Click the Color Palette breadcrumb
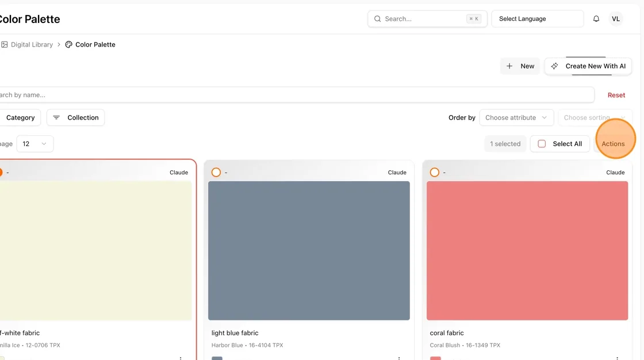Image resolution: width=644 pixels, height=360 pixels. point(95,44)
